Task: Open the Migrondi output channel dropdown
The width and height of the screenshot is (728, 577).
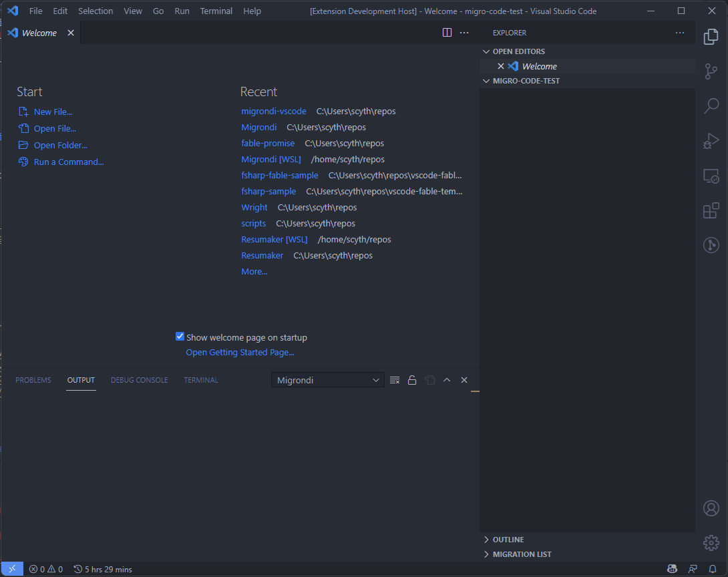Action: [328, 380]
